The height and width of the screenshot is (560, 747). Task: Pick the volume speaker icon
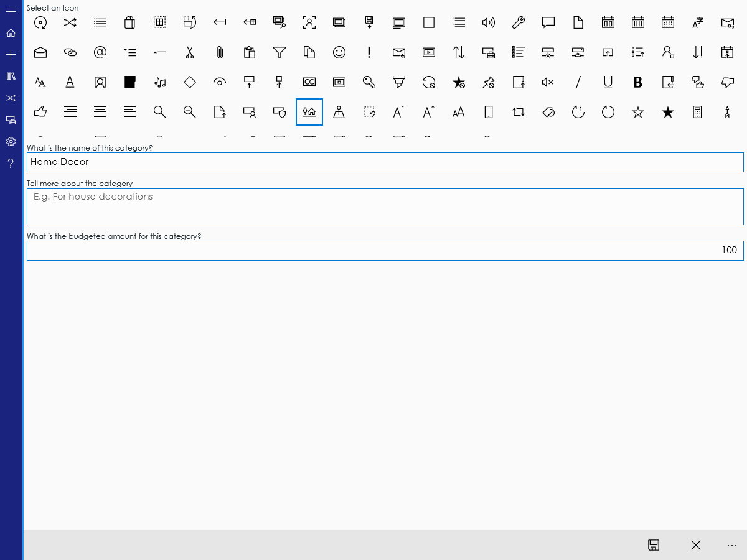pos(489,22)
